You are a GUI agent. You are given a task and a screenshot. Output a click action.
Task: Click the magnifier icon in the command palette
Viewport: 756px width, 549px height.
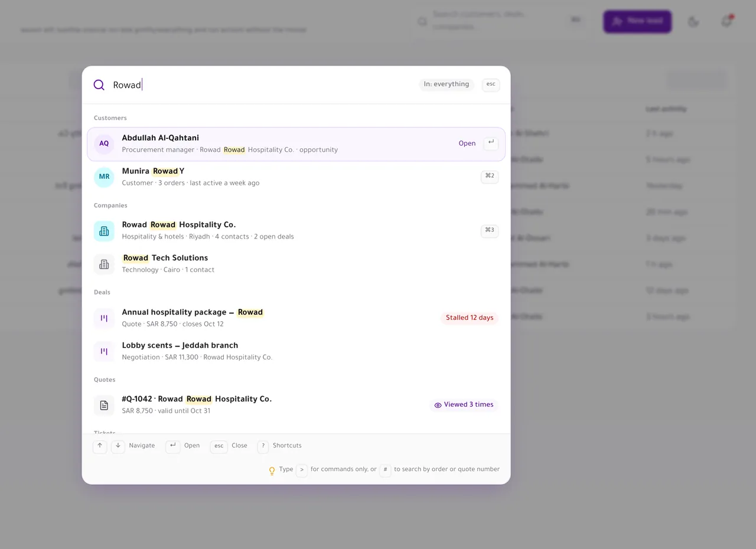click(99, 85)
